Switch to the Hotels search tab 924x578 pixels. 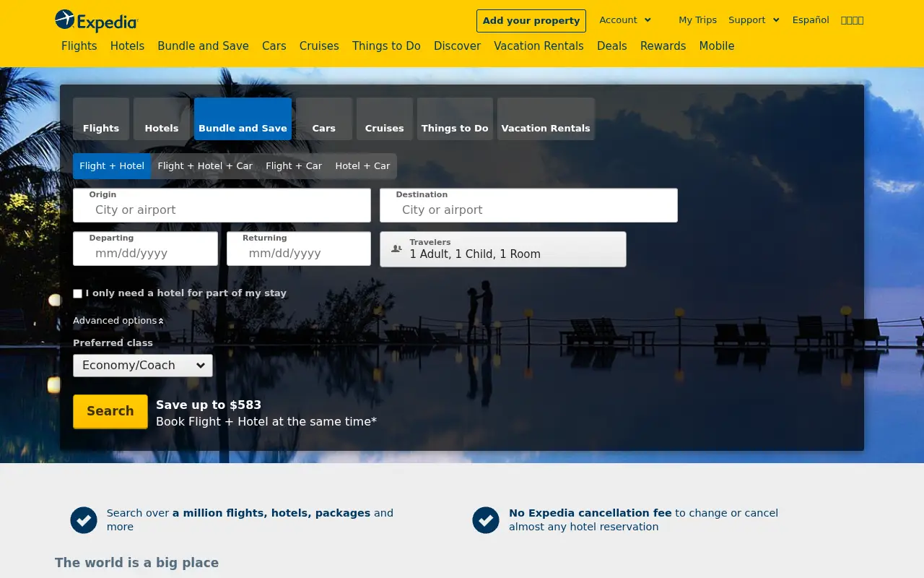click(162, 119)
